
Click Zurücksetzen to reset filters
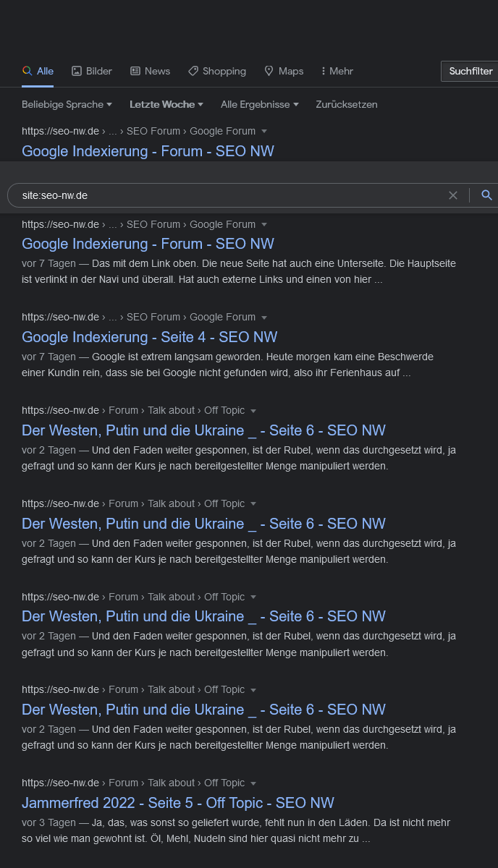[x=347, y=104]
